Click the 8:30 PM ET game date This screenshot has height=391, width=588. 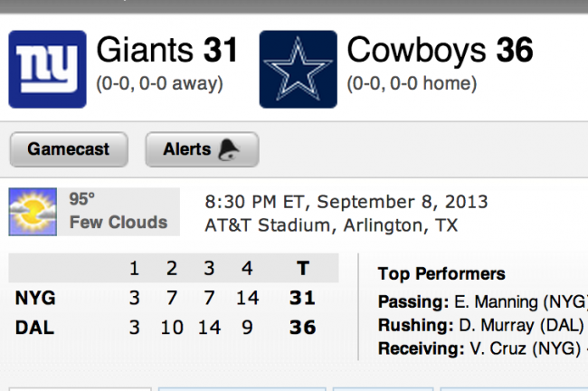346,202
